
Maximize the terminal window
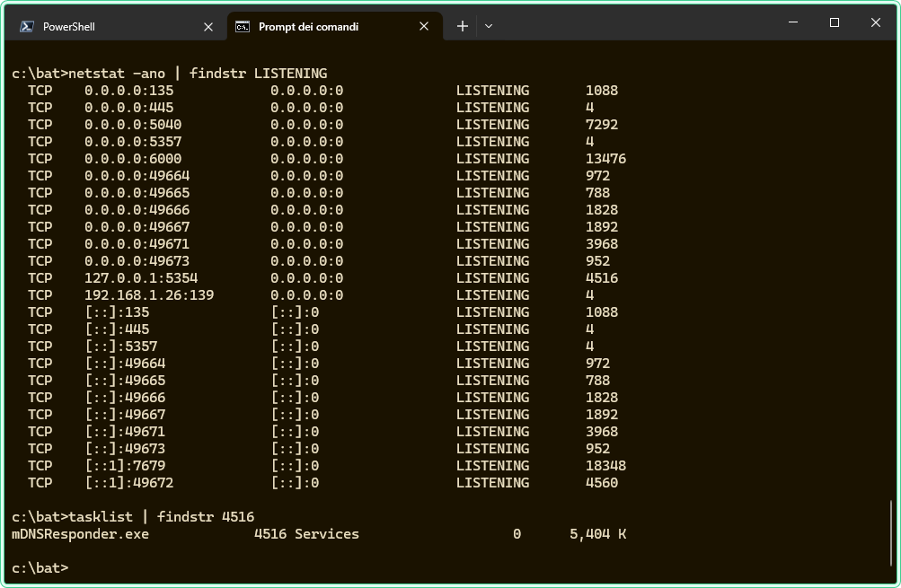coord(835,22)
